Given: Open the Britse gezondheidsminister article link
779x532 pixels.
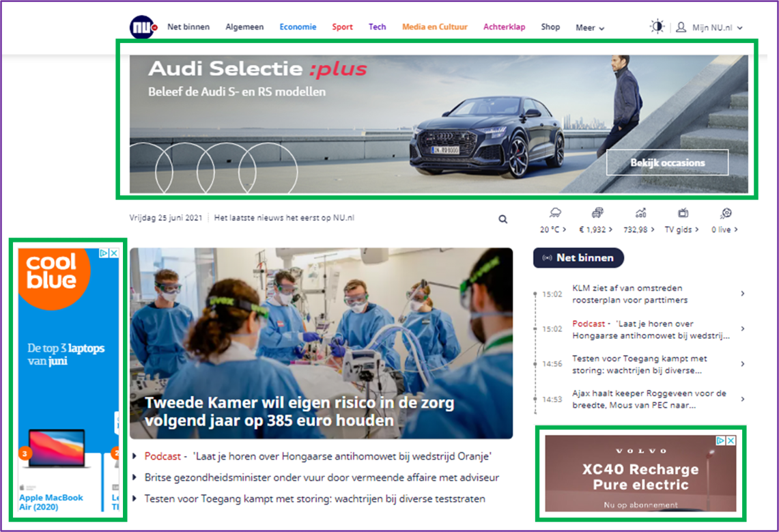Looking at the screenshot, I should (322, 477).
